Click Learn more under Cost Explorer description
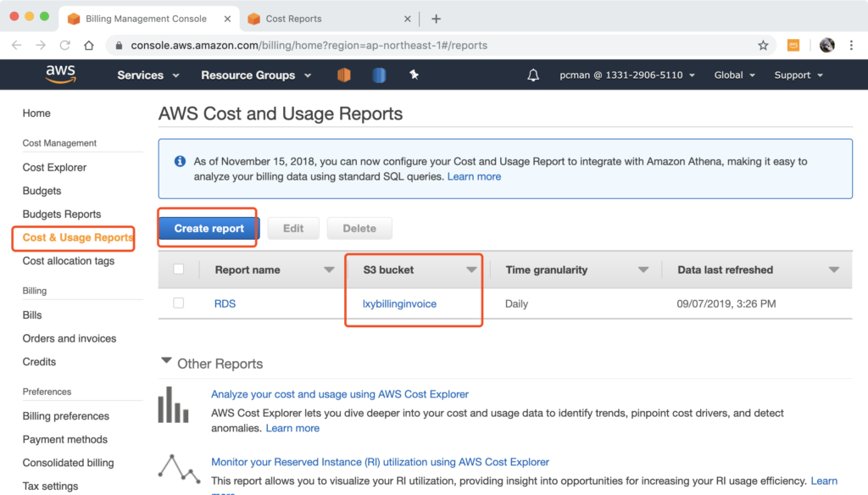Screen dimensions: 868x495 coord(292,428)
